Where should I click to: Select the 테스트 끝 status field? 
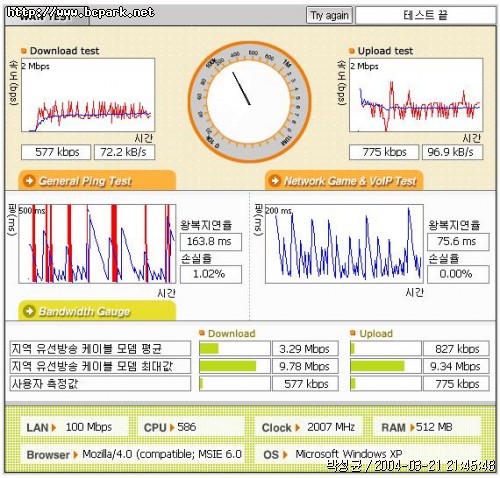425,15
